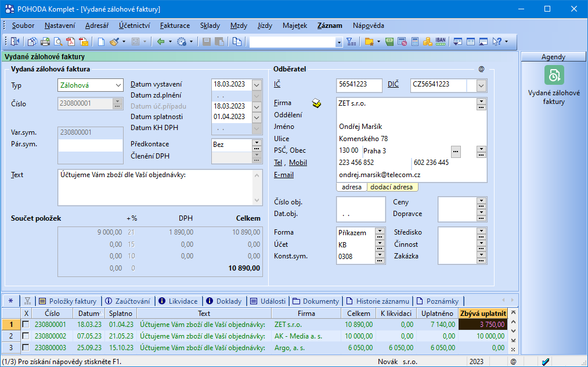
Task: Click the checkmark icon in status bar
Action: (546, 362)
